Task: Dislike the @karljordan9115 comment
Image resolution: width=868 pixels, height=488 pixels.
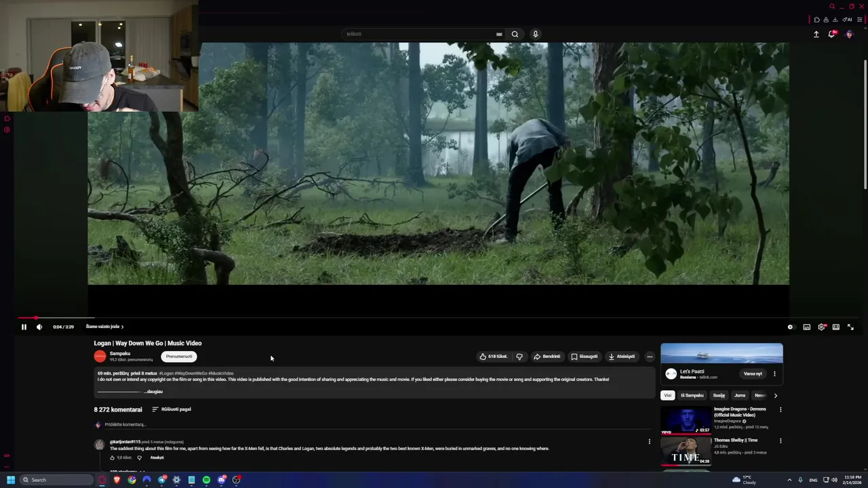Action: tap(140, 458)
